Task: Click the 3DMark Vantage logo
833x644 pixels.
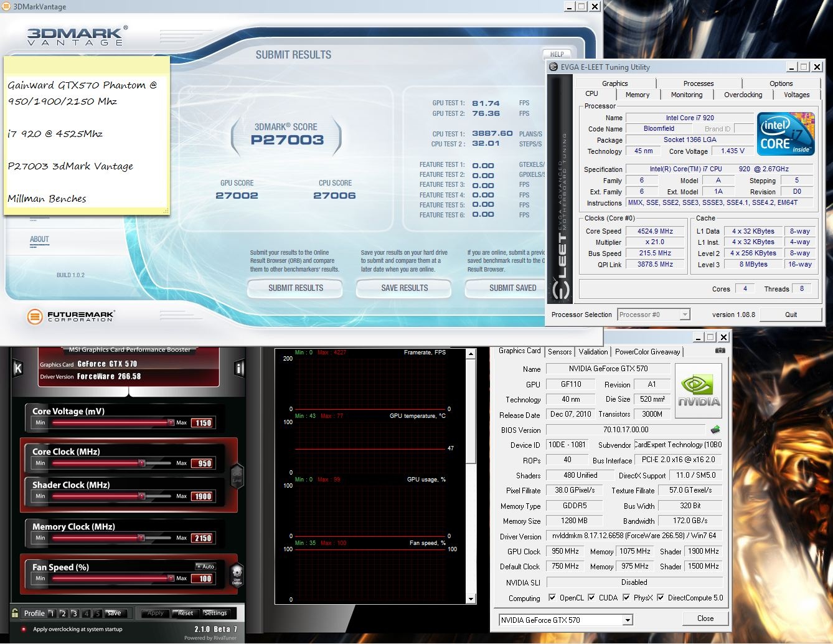Action: click(77, 36)
